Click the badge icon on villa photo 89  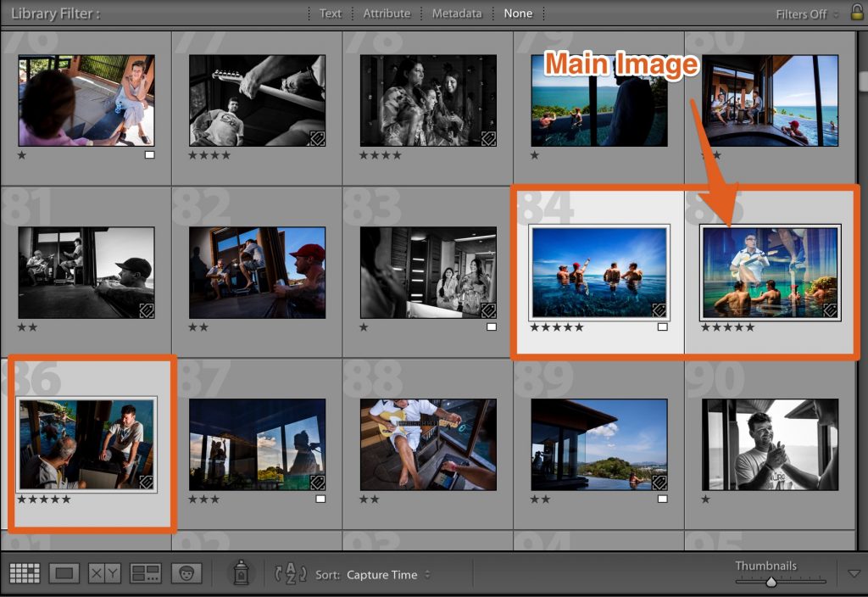click(x=659, y=482)
